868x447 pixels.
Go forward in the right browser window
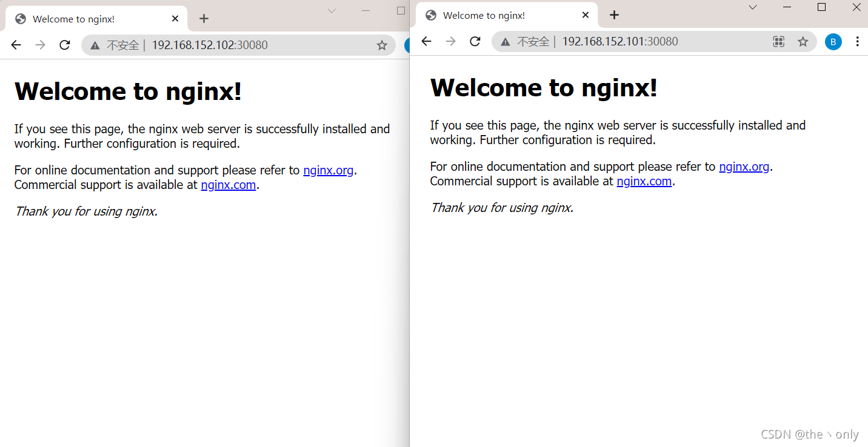point(451,41)
